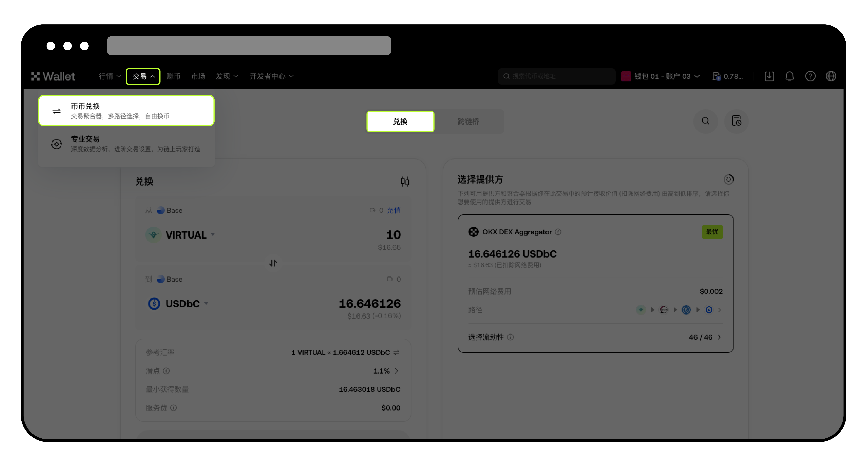The width and height of the screenshot is (868, 466).
Task: Switch to the 跨链桥 tab
Action: tap(468, 122)
